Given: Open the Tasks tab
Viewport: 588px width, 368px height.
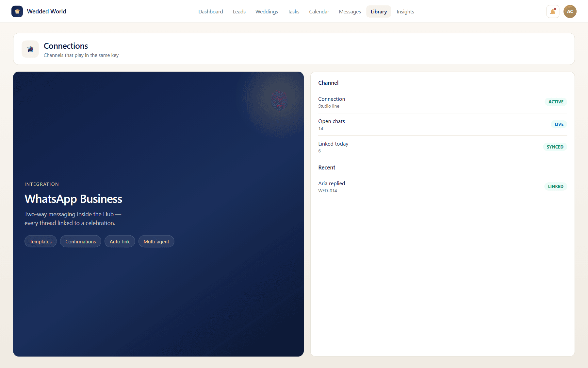Looking at the screenshot, I should click(293, 11).
